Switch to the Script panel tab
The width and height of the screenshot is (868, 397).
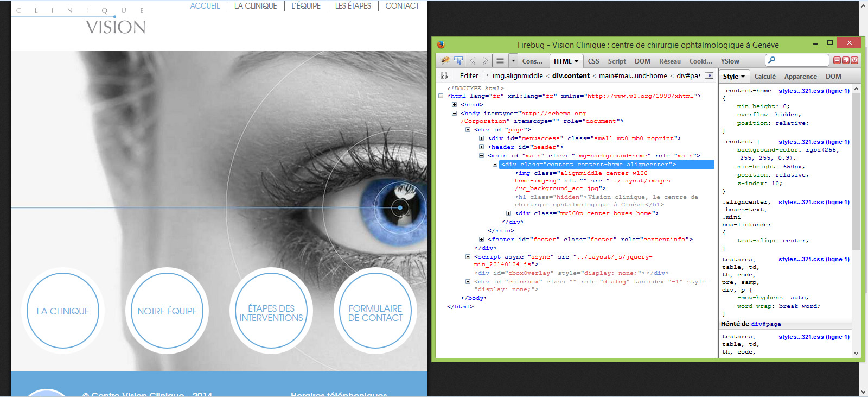click(x=617, y=61)
